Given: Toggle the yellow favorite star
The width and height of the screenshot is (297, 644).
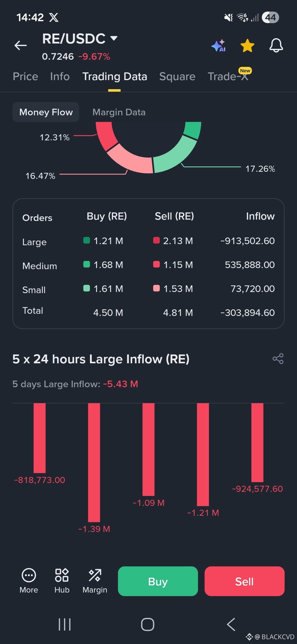Looking at the screenshot, I should 248,46.
